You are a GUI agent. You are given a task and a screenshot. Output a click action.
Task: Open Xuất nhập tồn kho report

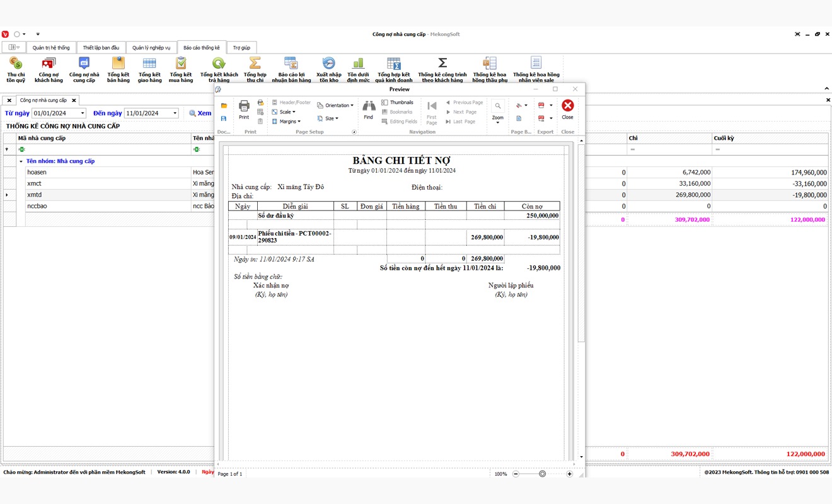pos(328,69)
